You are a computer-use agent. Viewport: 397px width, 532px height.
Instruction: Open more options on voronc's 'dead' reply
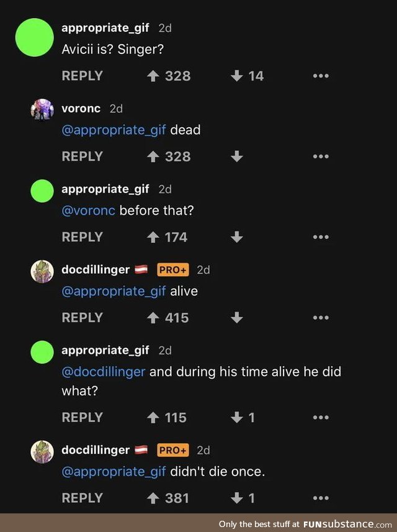point(320,156)
